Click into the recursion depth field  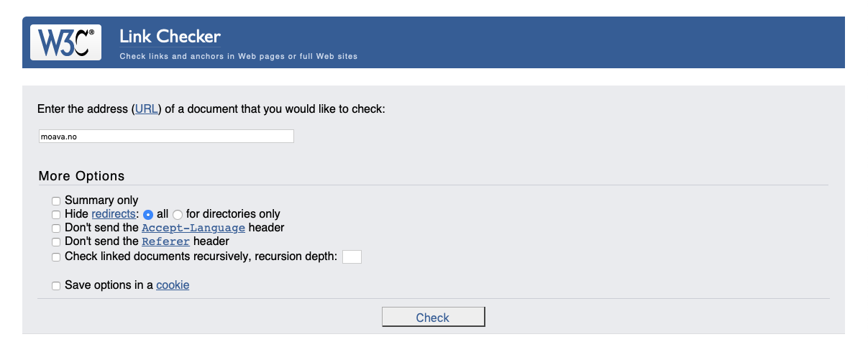click(352, 257)
